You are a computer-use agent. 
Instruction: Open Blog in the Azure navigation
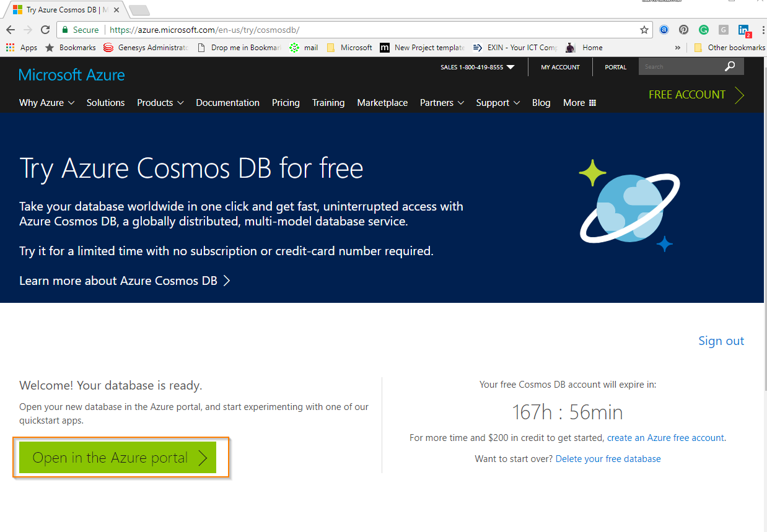(x=541, y=103)
